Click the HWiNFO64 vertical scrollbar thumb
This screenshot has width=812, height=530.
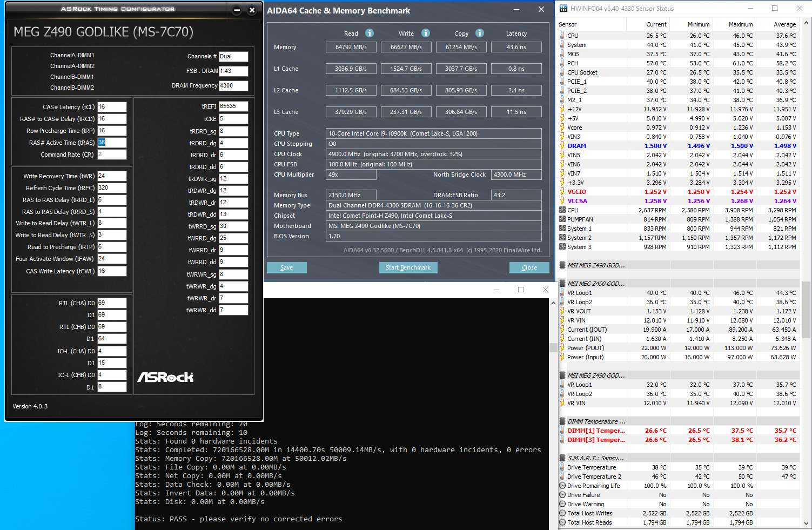coord(807,311)
